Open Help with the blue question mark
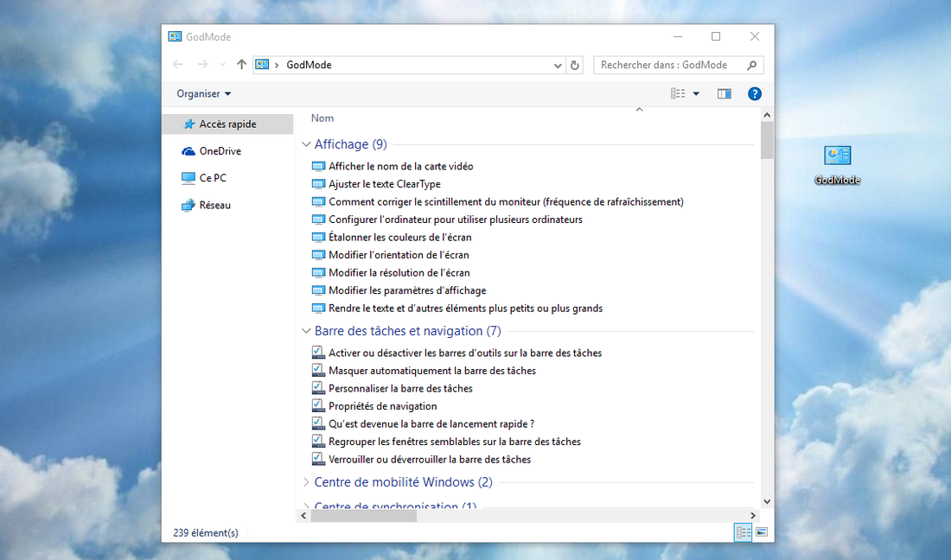This screenshot has width=951, height=560. (755, 93)
